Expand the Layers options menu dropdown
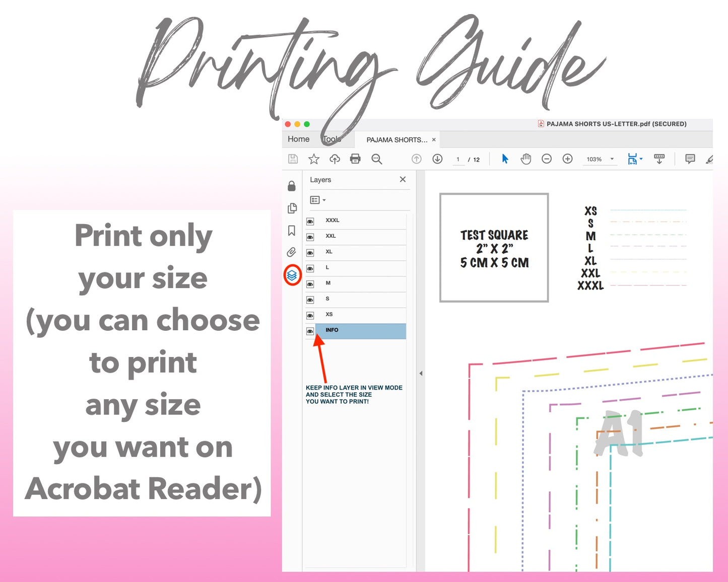The width and height of the screenshot is (728, 582). click(318, 200)
